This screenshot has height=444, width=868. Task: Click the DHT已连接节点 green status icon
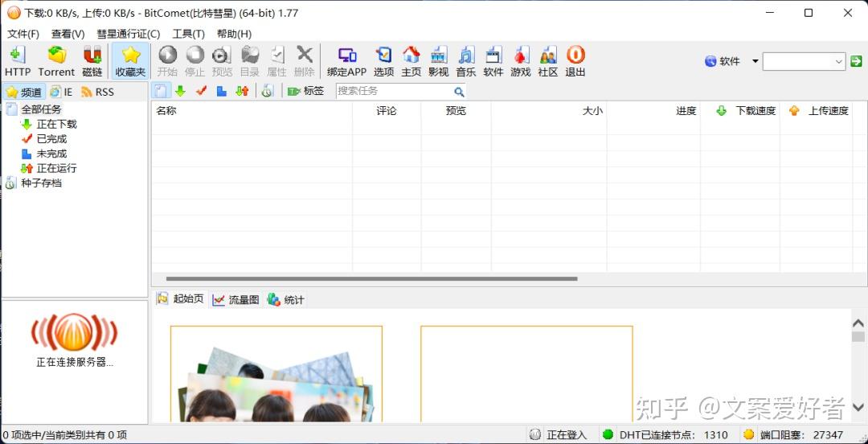[608, 434]
